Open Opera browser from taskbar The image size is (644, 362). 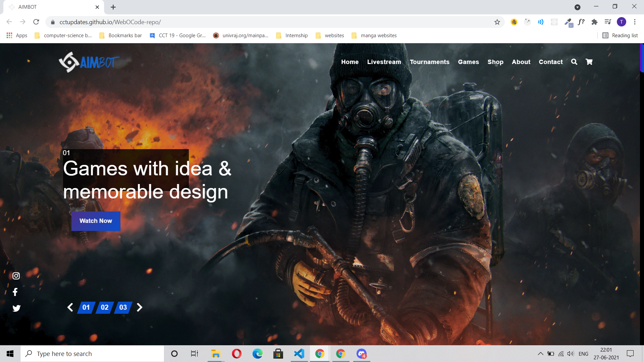tap(236, 354)
